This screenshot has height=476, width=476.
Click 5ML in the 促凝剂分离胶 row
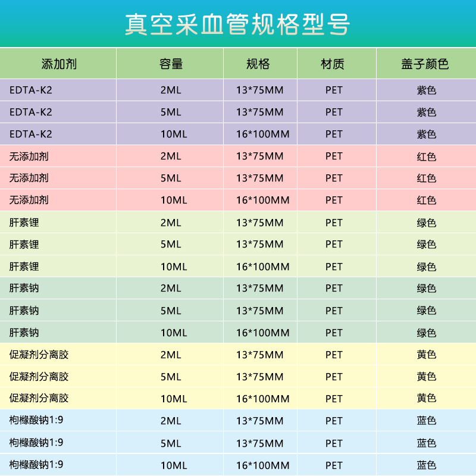(171, 377)
